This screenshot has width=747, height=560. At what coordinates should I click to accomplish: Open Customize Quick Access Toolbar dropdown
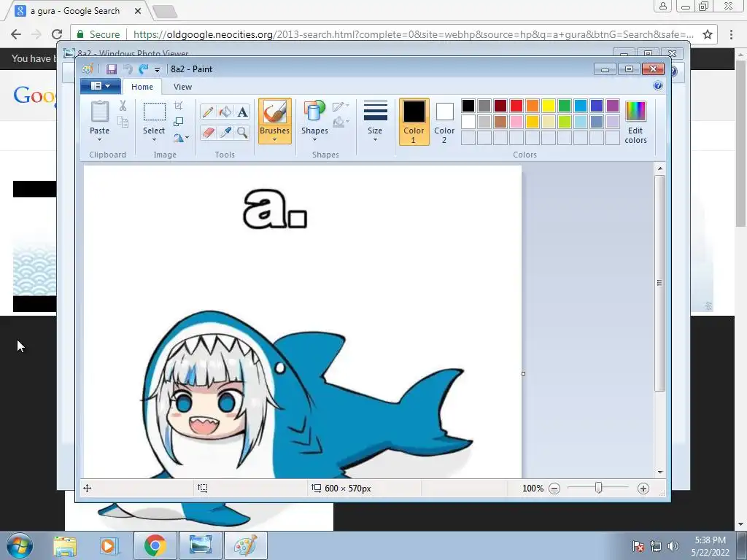(x=157, y=69)
